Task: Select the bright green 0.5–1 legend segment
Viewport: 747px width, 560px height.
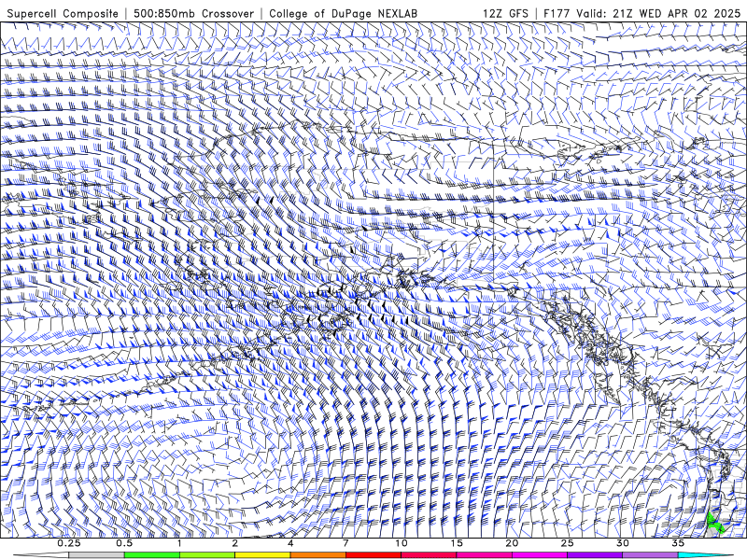Action: pyautogui.click(x=152, y=555)
